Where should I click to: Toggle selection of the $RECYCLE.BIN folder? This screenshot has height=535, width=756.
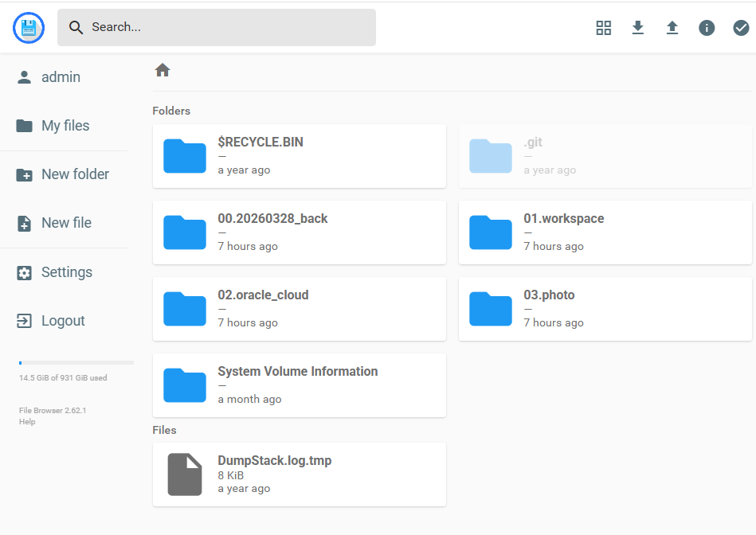point(299,156)
